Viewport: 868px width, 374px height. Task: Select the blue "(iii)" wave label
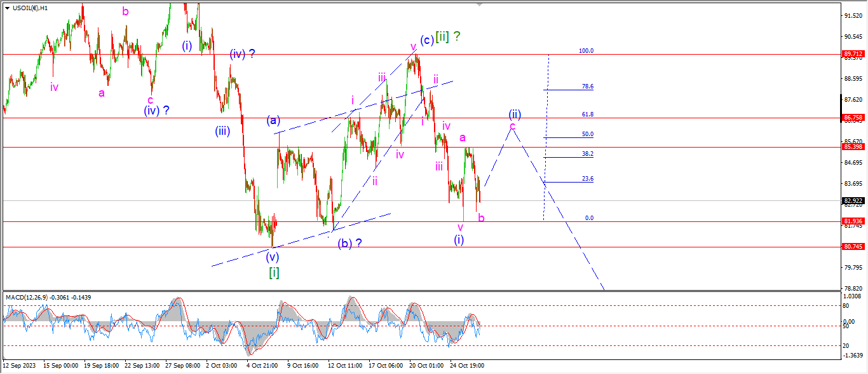(x=222, y=132)
